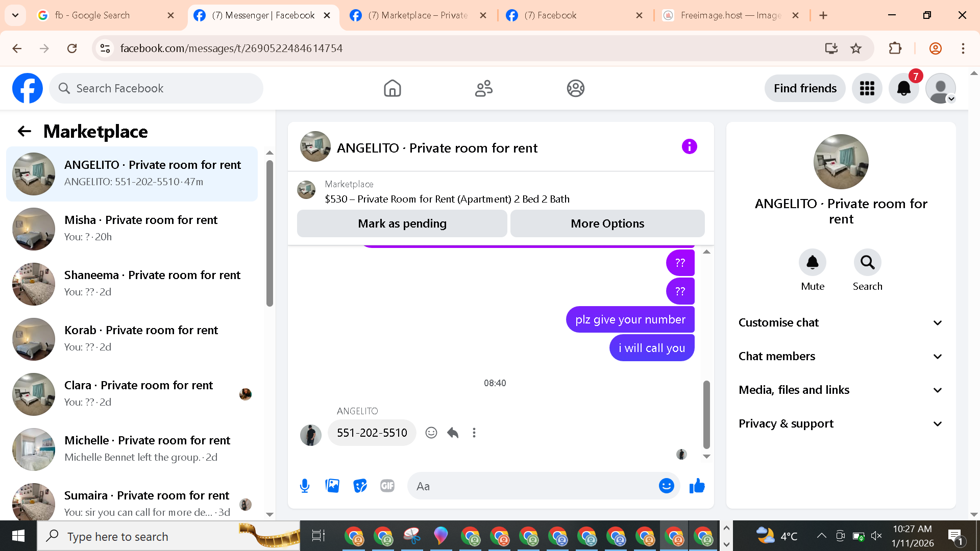Open Chrome's three-dot menu
The height and width of the screenshot is (551, 980).
(963, 48)
